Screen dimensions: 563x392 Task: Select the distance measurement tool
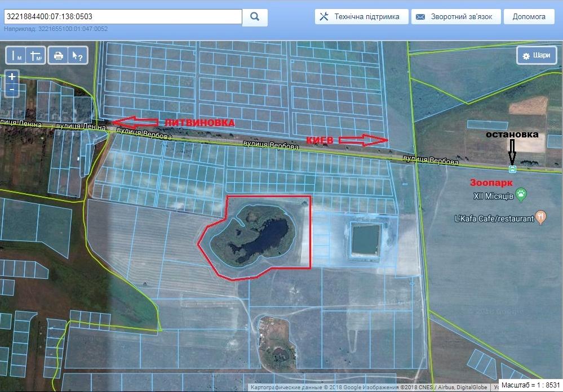[x=17, y=56]
